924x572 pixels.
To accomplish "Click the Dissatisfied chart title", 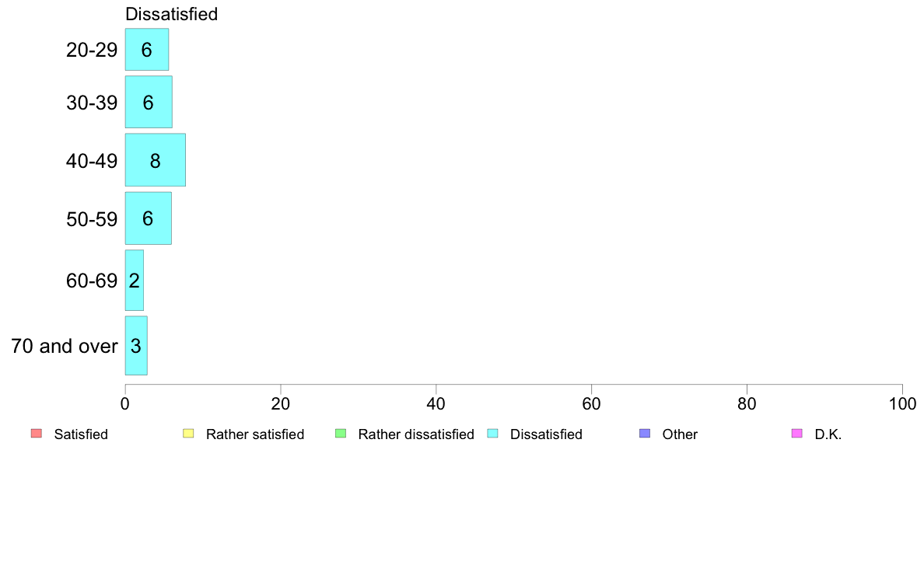I will pos(171,14).
